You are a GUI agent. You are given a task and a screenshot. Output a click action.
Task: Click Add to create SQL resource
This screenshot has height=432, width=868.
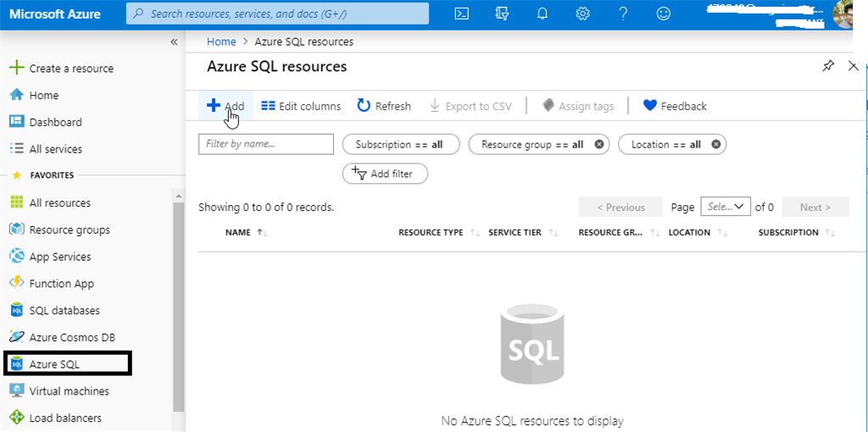click(225, 106)
